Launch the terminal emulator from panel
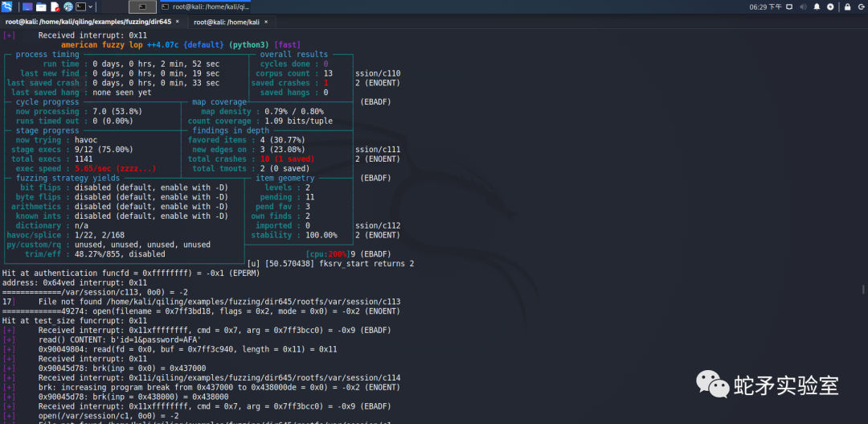Image resolution: width=868 pixels, height=424 pixels. click(81, 6)
